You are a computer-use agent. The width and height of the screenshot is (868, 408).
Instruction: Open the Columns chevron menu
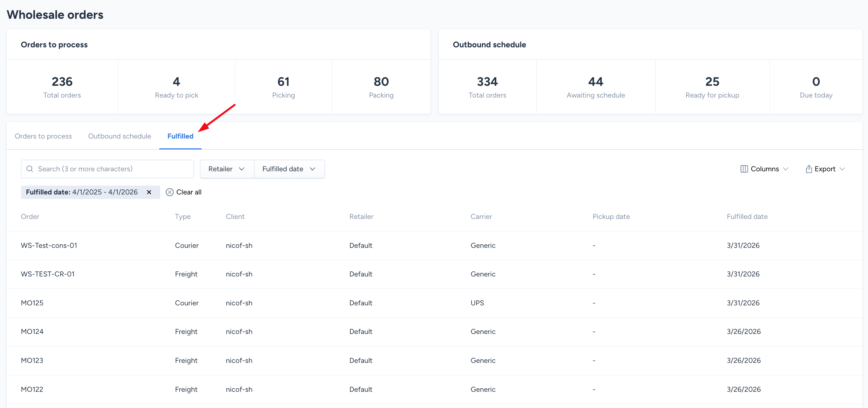click(x=785, y=169)
